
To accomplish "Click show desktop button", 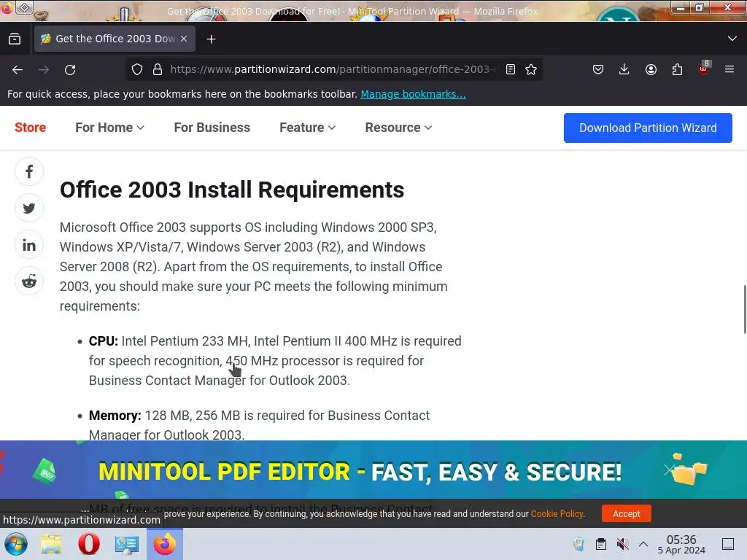I will 728,544.
